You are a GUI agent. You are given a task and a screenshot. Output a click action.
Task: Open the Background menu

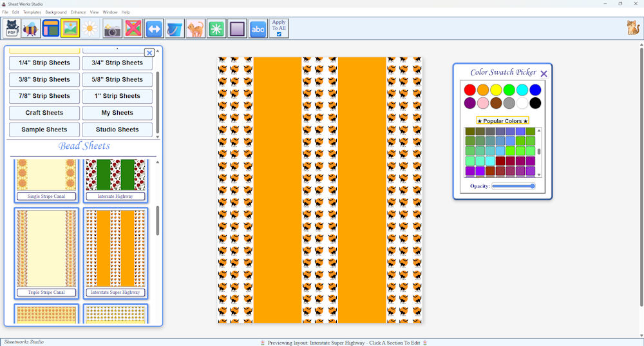56,12
